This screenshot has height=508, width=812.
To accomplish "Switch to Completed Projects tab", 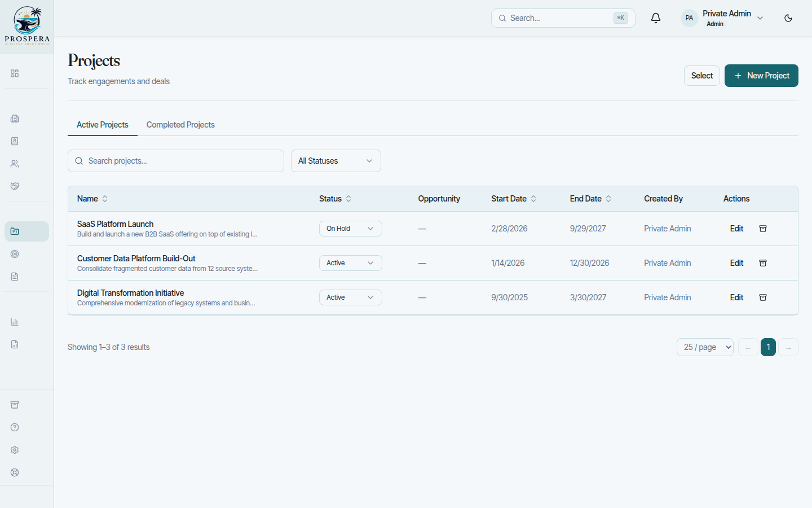I will click(x=180, y=125).
